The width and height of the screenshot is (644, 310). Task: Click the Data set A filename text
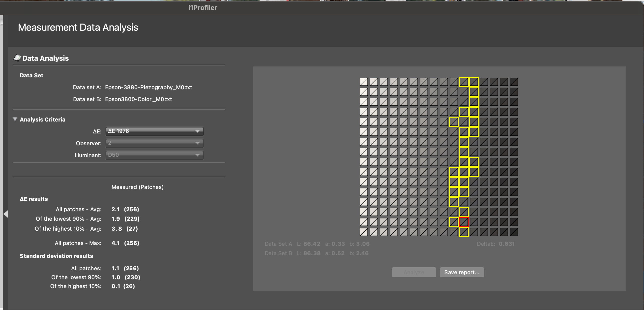pos(148,87)
